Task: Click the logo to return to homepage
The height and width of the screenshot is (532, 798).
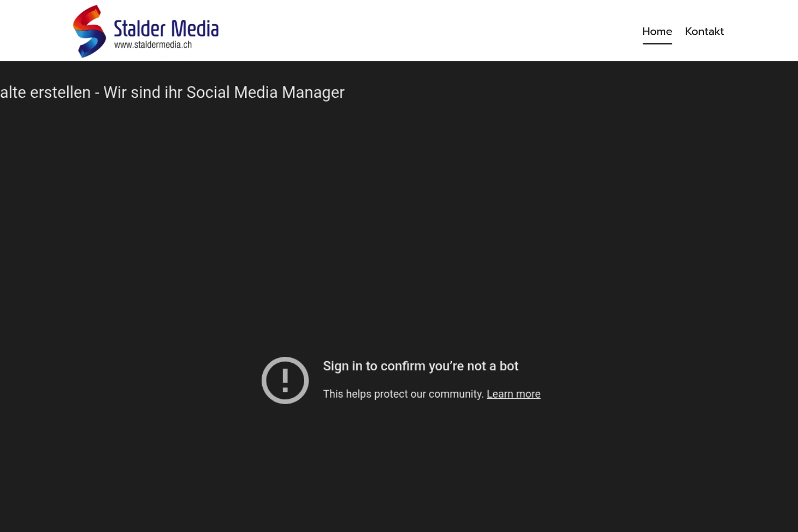Action: [x=145, y=31]
